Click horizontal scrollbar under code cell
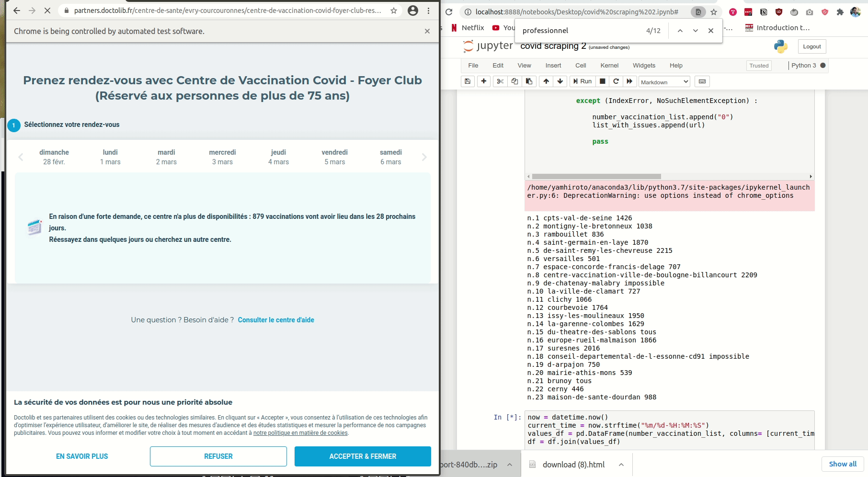This screenshot has width=868, height=477. 596,176
